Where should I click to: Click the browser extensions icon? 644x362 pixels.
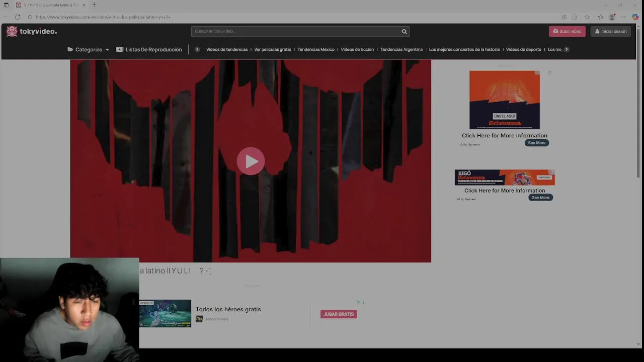point(564,17)
